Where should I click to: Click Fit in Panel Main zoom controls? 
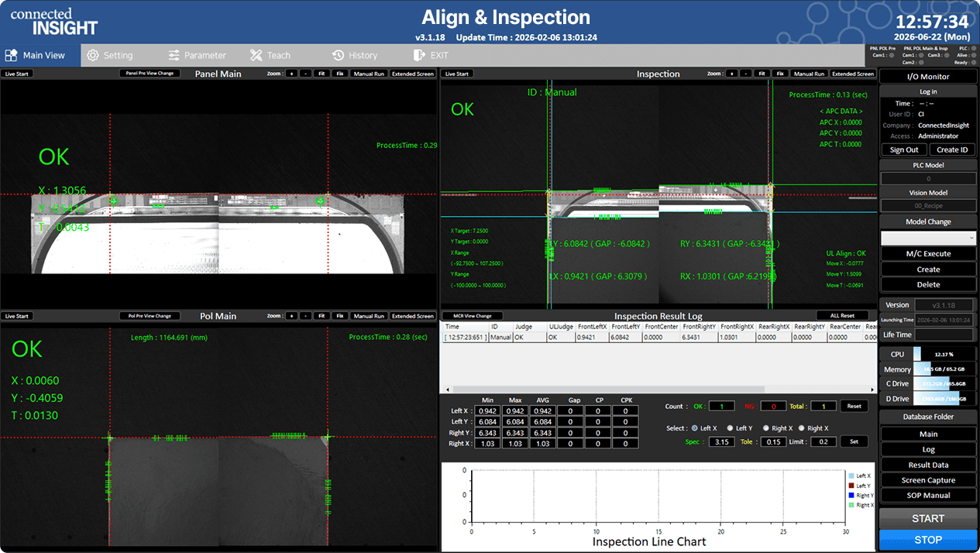(322, 74)
